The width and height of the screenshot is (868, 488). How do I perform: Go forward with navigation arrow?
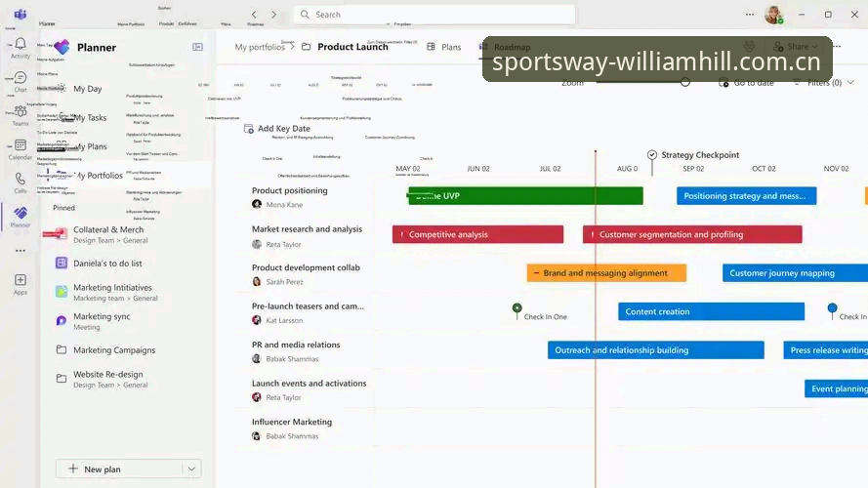coord(273,15)
